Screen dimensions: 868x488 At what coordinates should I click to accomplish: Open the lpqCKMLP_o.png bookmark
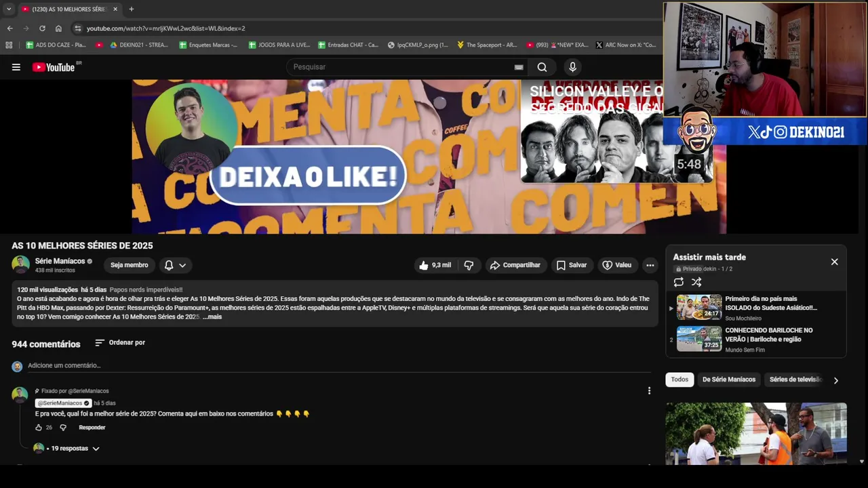[418, 45]
